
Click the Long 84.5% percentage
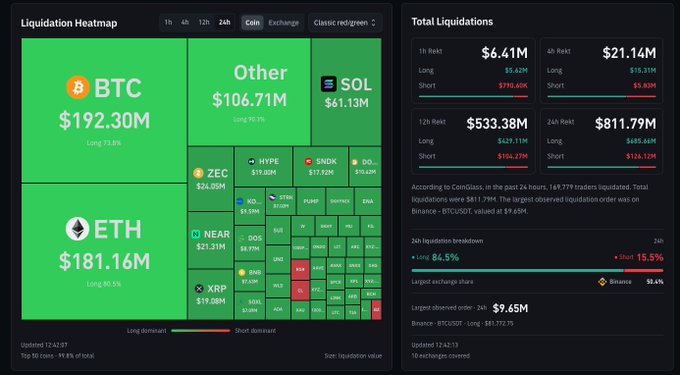pyautogui.click(x=445, y=258)
